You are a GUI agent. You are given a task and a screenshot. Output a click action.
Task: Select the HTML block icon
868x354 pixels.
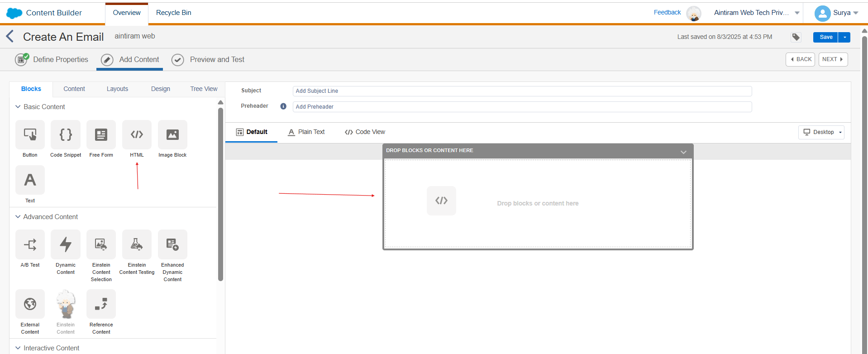point(137,134)
